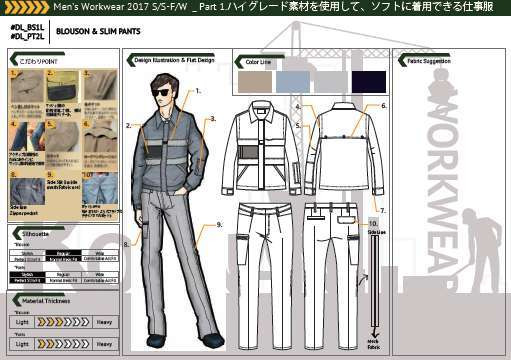
Task: Select the beige color swatch
Action: [x=255, y=82]
